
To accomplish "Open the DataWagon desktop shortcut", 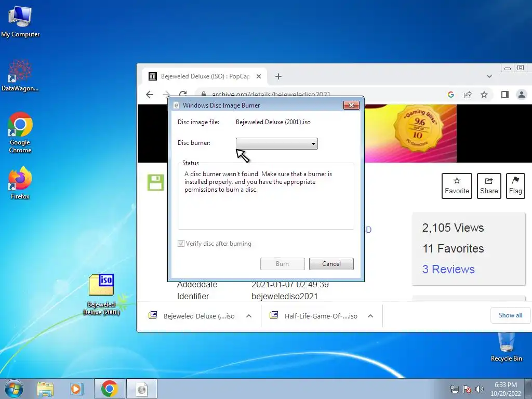I will point(20,75).
